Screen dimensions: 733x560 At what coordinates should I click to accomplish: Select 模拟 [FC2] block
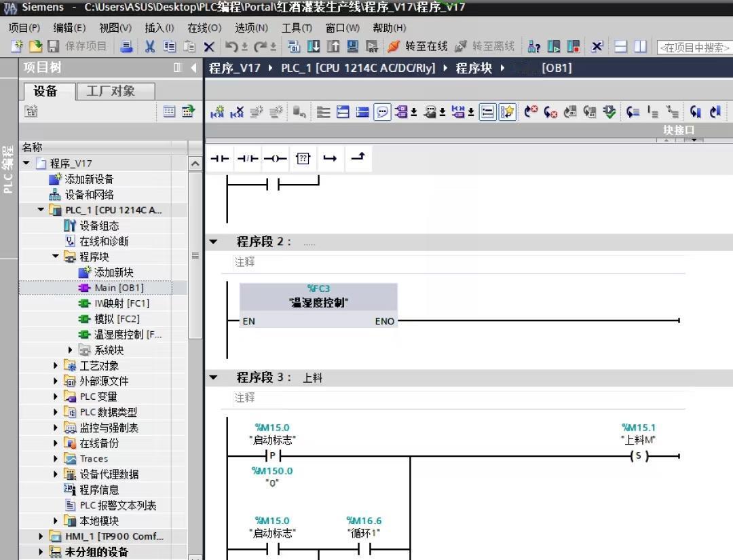coord(109,319)
